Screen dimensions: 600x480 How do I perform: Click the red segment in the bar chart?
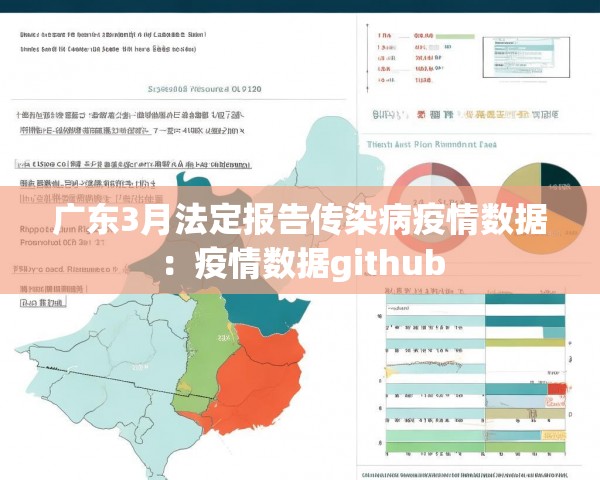click(556, 389)
